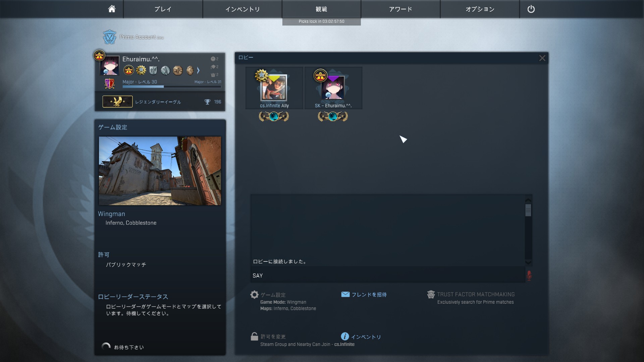This screenshot has width=644, height=362.
Task: Open the オプション menu
Action: click(x=480, y=9)
